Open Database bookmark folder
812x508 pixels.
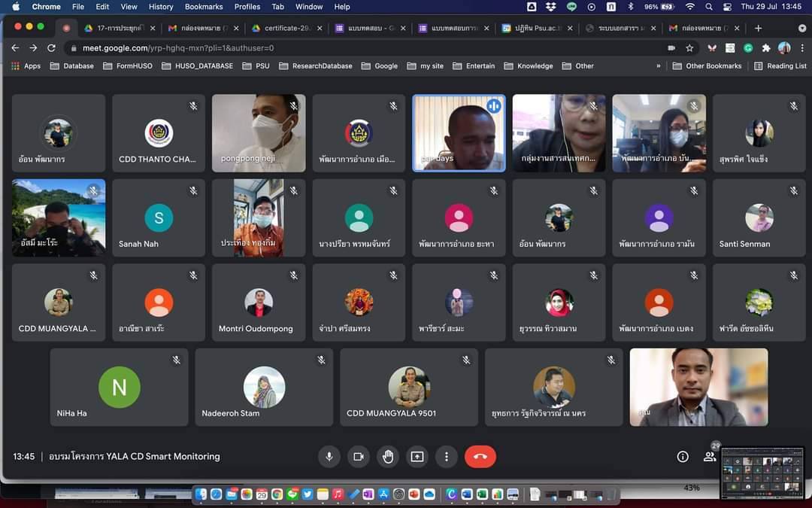72,65
